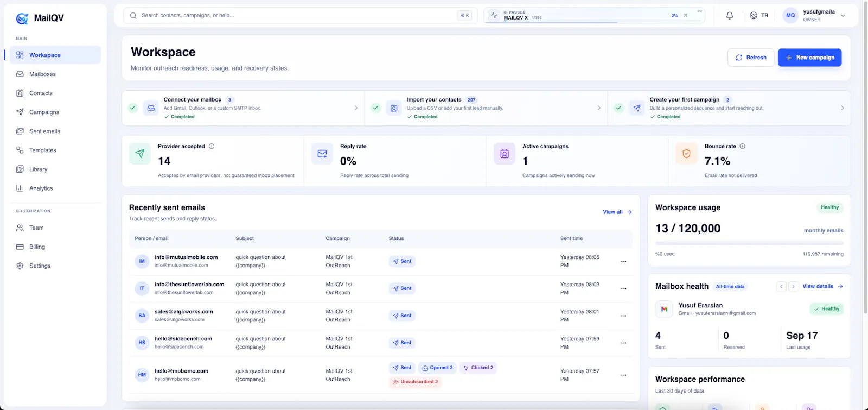
Task: Open Templates in the sidebar
Action: point(55,150)
